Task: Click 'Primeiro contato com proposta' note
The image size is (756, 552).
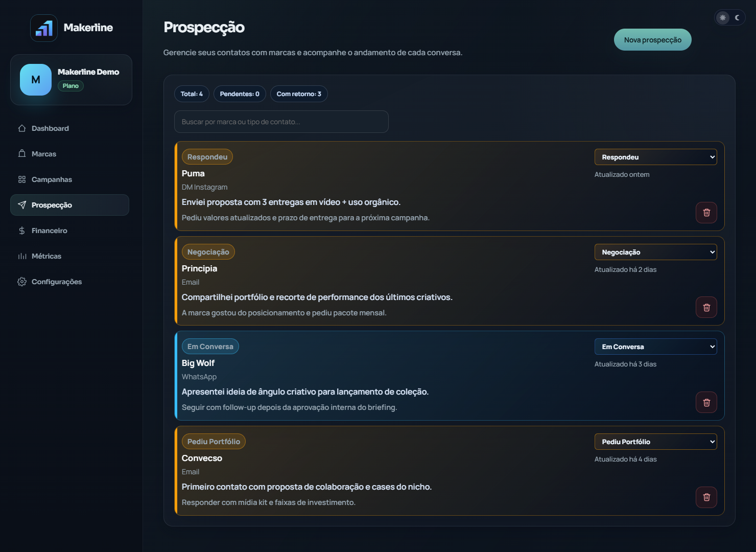Action: (307, 487)
